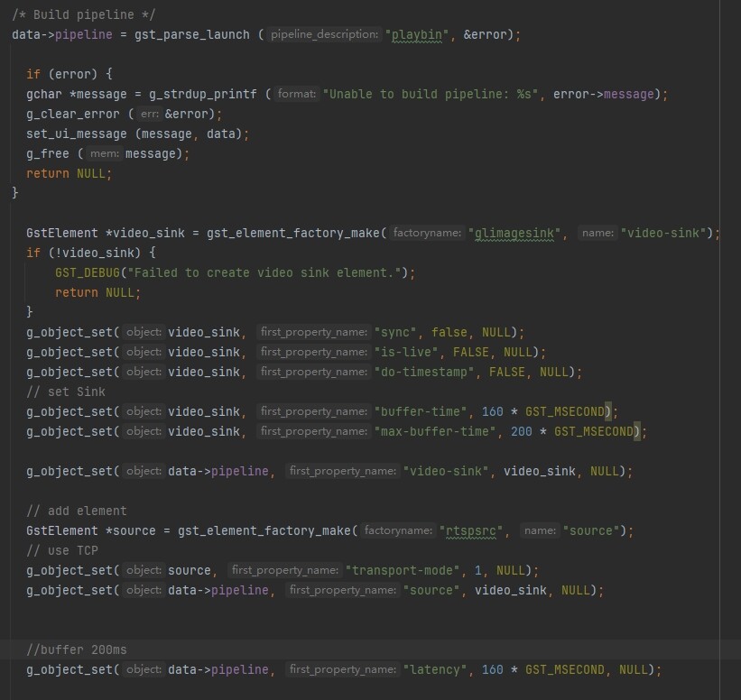Place cursor on gst_parse_launch function name

point(192,34)
